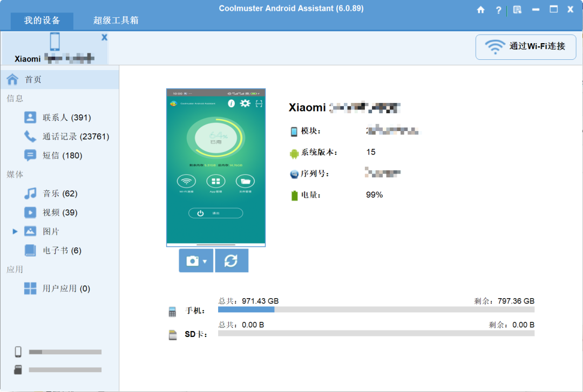583x392 pixels.
Task: Click the 通过Wi-Fi连接 button
Action: click(525, 47)
